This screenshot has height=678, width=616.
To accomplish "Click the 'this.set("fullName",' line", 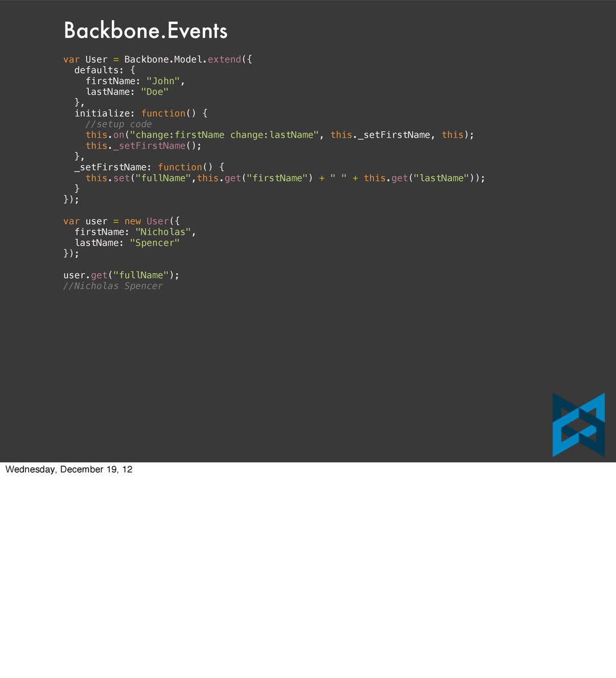I will click(x=285, y=178).
